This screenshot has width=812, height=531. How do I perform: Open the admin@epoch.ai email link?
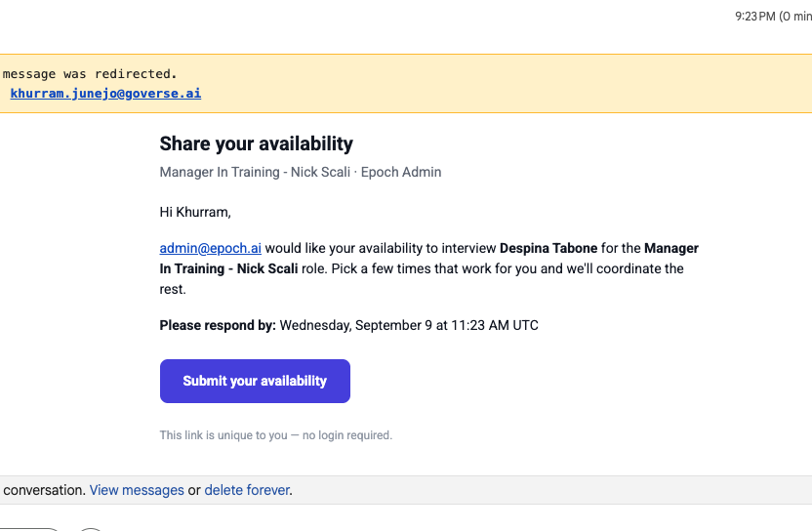(210, 248)
